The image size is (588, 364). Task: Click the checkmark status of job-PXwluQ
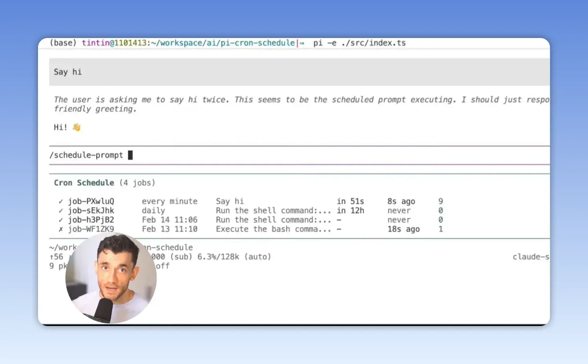(x=61, y=201)
